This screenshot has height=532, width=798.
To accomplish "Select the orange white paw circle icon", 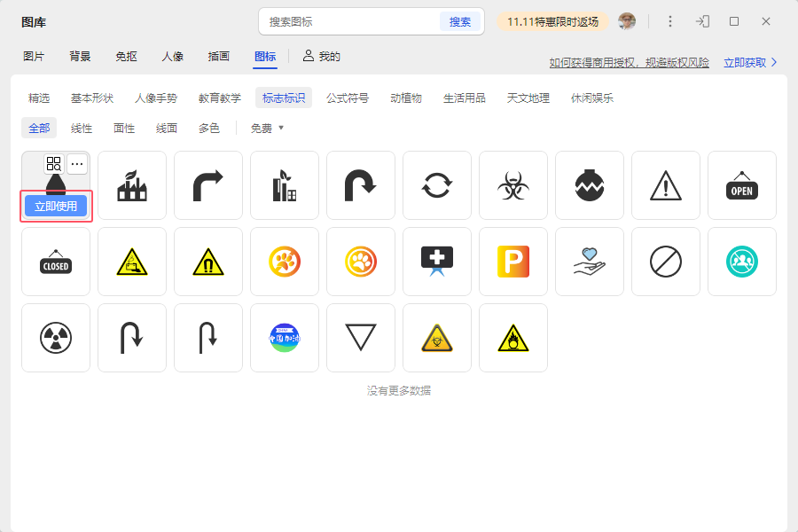I will pos(361,262).
